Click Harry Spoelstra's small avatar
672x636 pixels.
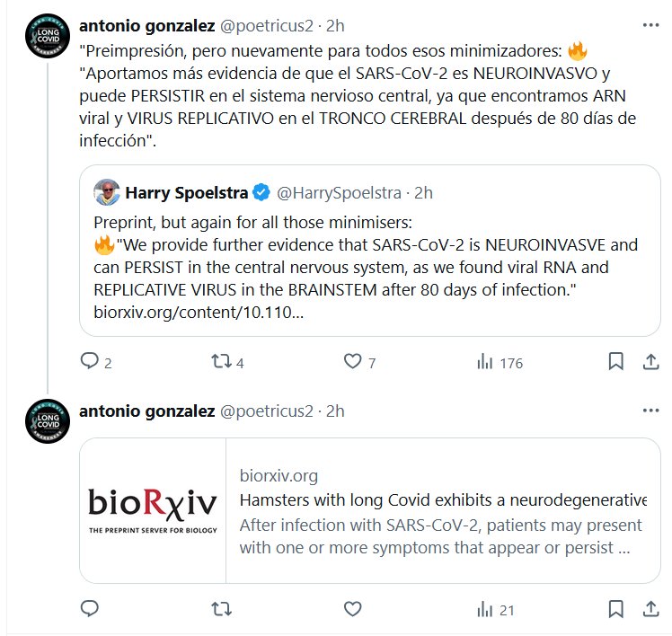click(106, 193)
